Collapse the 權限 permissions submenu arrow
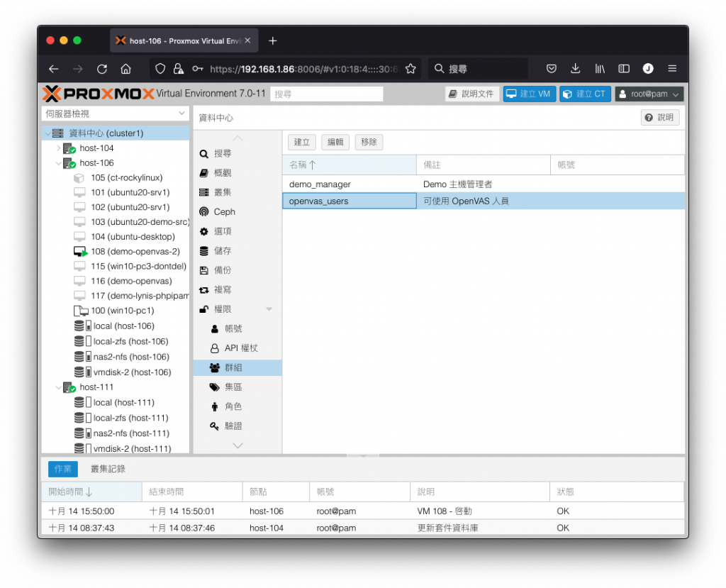The width and height of the screenshot is (726, 588). pos(269,309)
